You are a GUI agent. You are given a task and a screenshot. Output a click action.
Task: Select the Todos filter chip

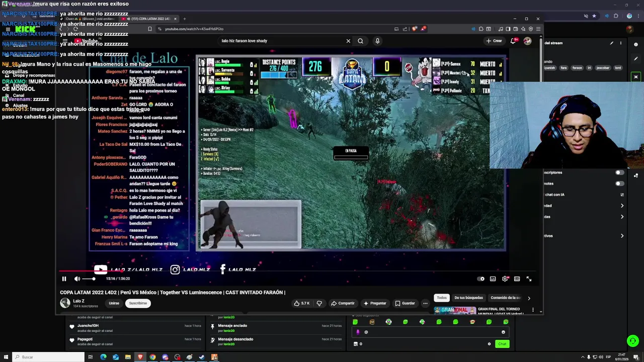[442, 298]
